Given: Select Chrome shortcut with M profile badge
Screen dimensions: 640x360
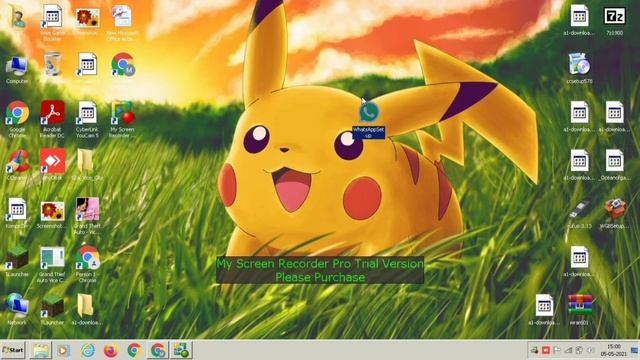Looking at the screenshot, I should [123, 64].
